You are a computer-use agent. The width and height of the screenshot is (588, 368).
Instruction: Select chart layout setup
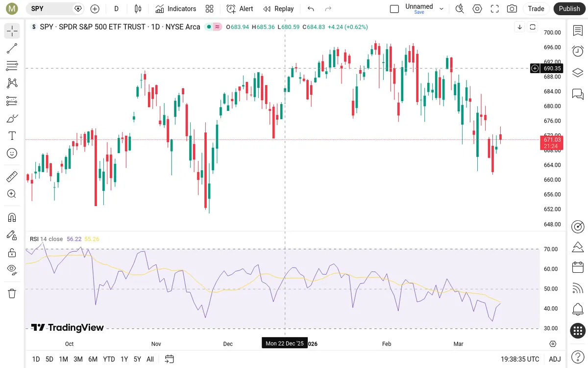394,8
